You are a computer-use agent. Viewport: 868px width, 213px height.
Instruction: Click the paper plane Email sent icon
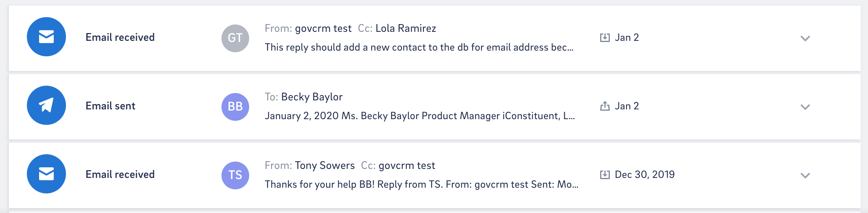tap(46, 105)
